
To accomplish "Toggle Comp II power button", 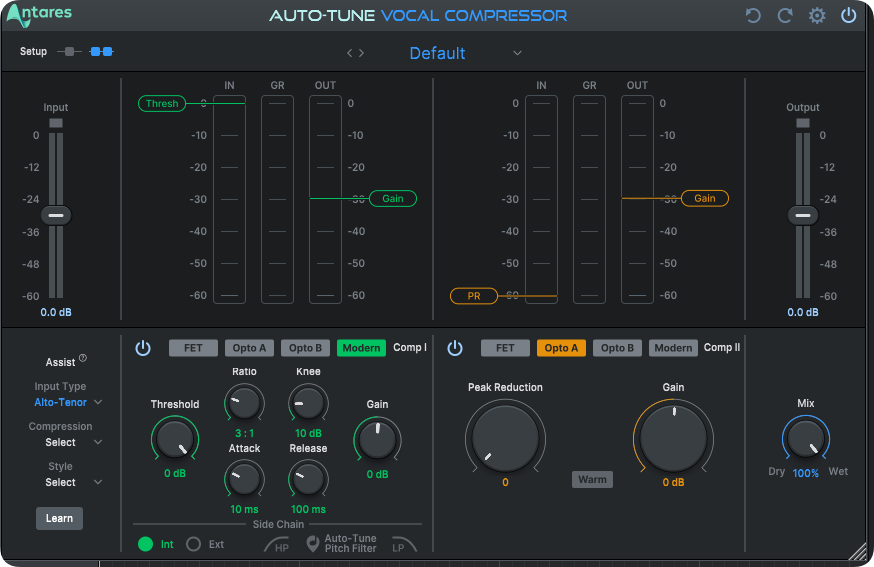I will (x=455, y=348).
